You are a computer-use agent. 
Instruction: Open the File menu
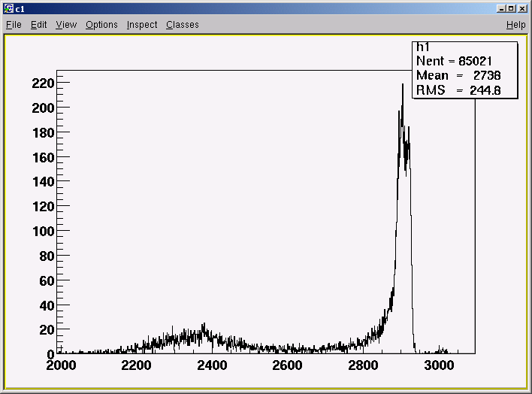tap(14, 25)
